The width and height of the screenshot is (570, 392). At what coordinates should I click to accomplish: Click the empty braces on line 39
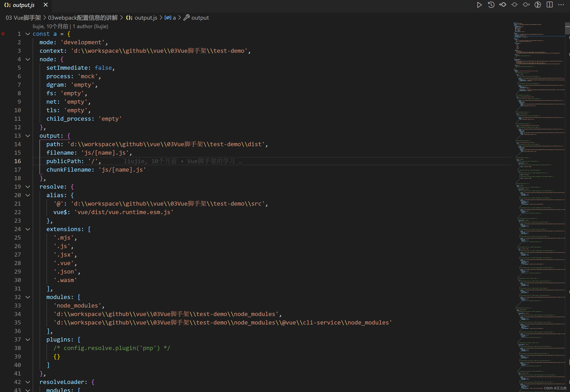[57, 357]
